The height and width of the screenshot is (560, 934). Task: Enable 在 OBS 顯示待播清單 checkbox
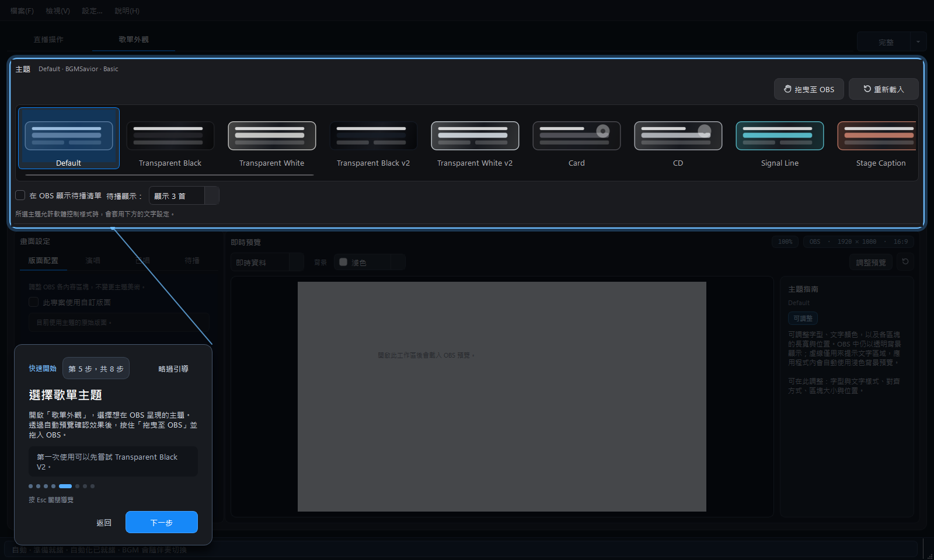(20, 195)
